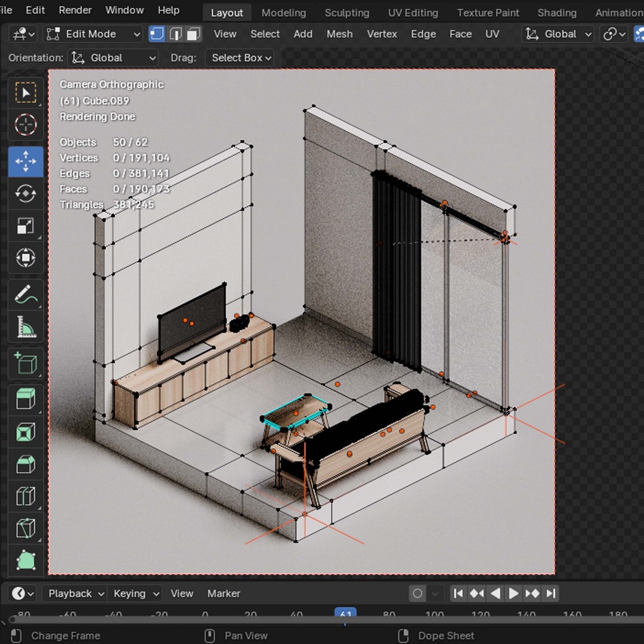This screenshot has width=644, height=644.
Task: Open the Mesh menu
Action: pyautogui.click(x=340, y=34)
